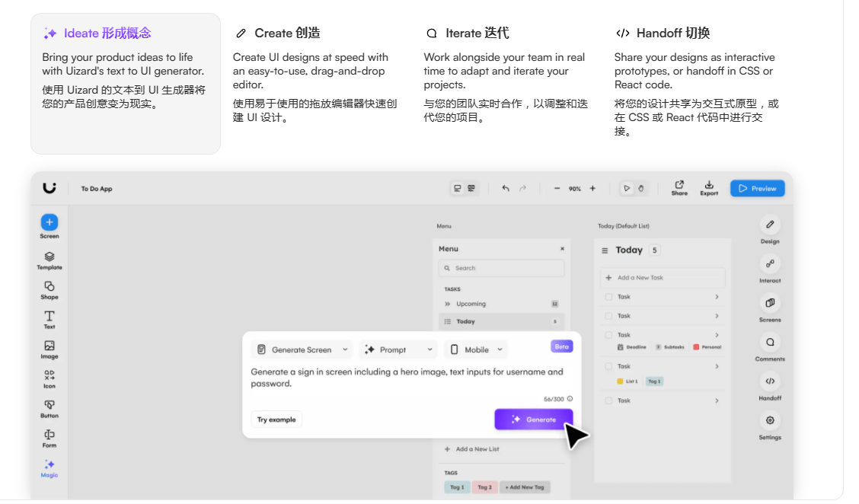Select the Text tool
859x504 pixels.
coord(49,317)
